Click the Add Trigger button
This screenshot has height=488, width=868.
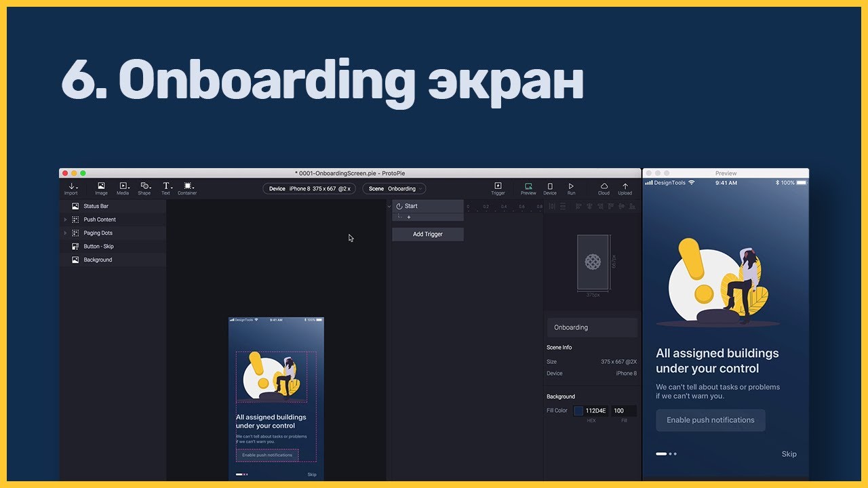428,234
